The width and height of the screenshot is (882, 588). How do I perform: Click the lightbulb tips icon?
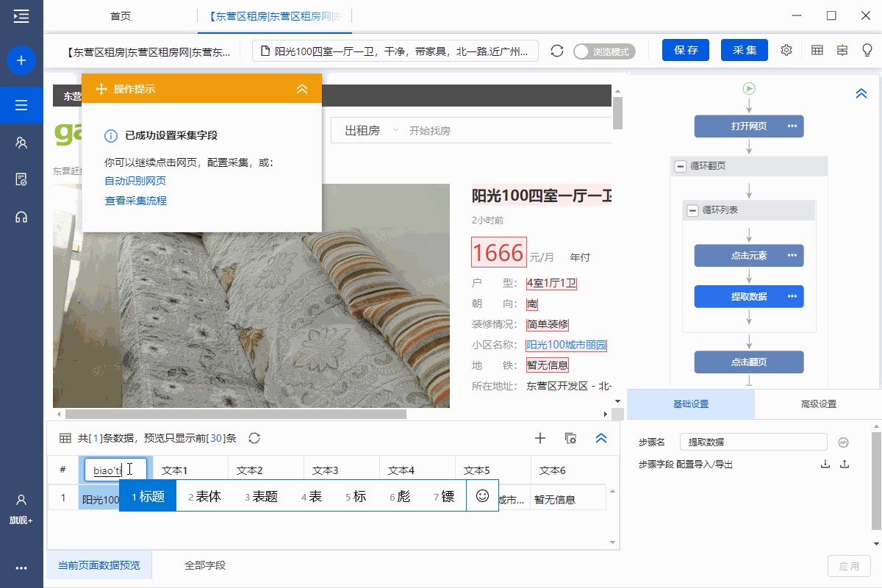point(867,50)
